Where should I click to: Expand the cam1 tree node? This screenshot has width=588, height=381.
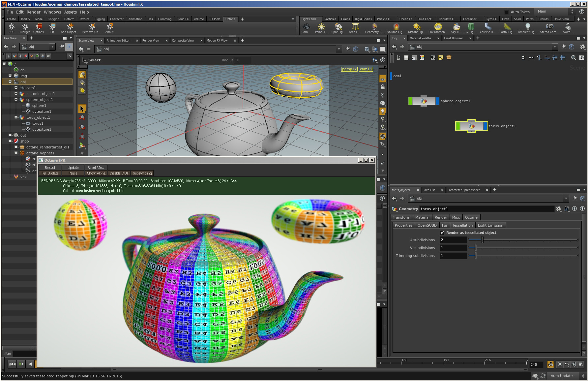click(16, 88)
